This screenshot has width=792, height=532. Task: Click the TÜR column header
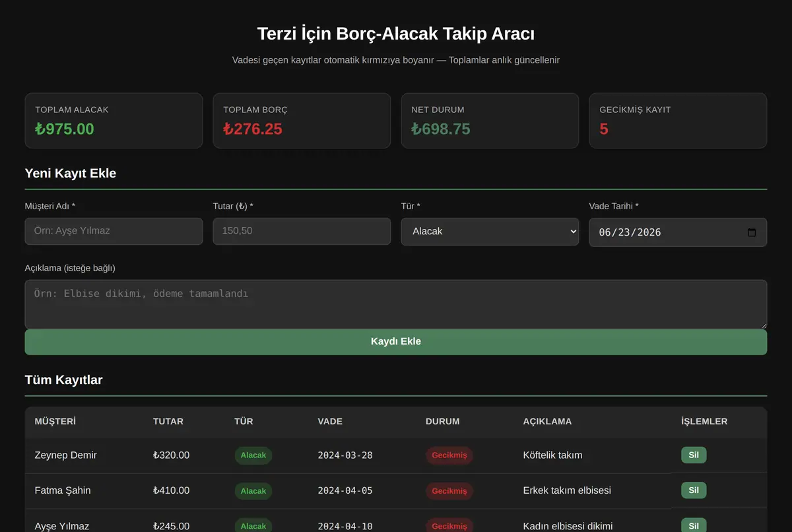click(244, 421)
